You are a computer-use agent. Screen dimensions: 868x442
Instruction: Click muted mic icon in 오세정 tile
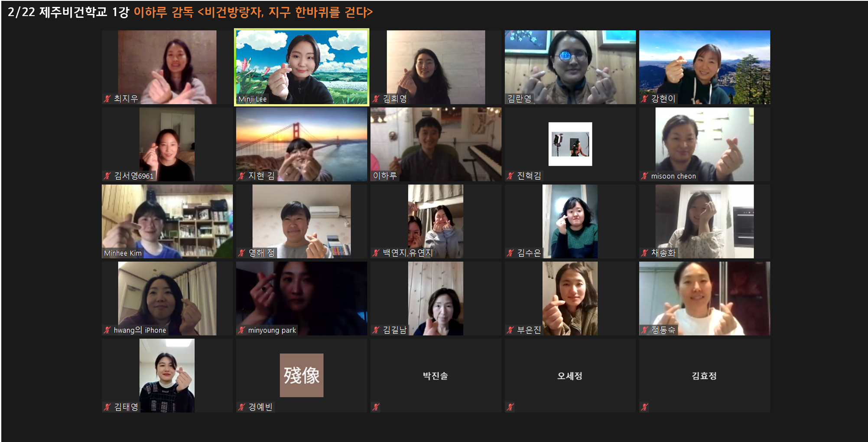pyautogui.click(x=510, y=407)
